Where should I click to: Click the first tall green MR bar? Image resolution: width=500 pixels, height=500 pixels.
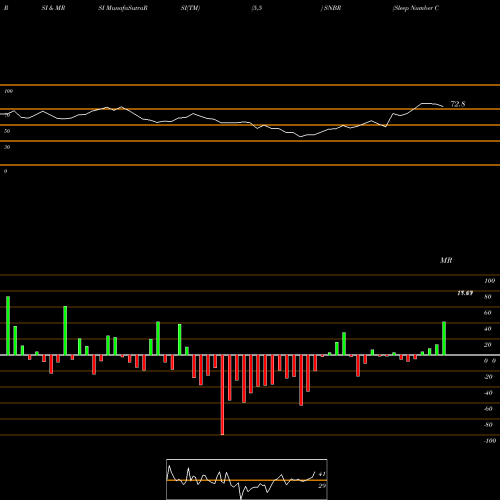tap(8, 325)
